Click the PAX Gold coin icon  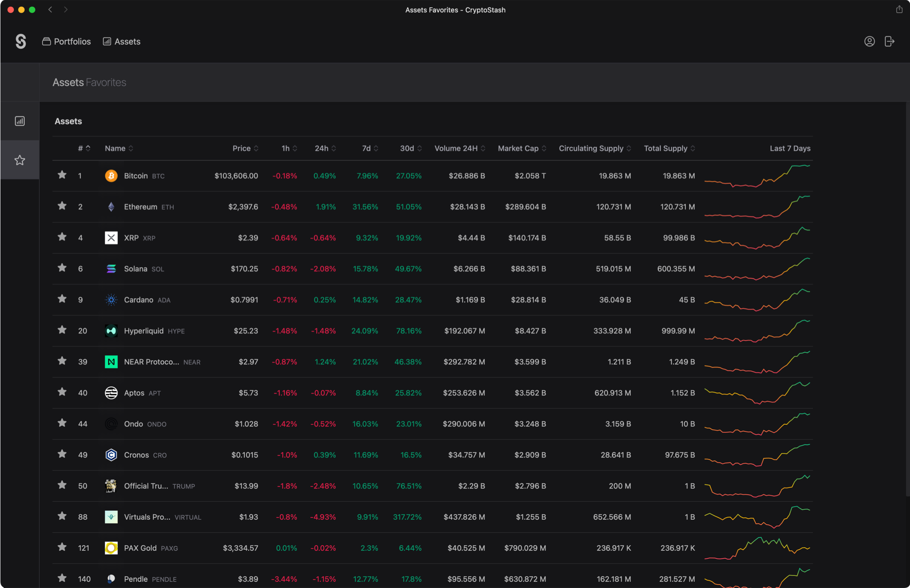click(111, 548)
